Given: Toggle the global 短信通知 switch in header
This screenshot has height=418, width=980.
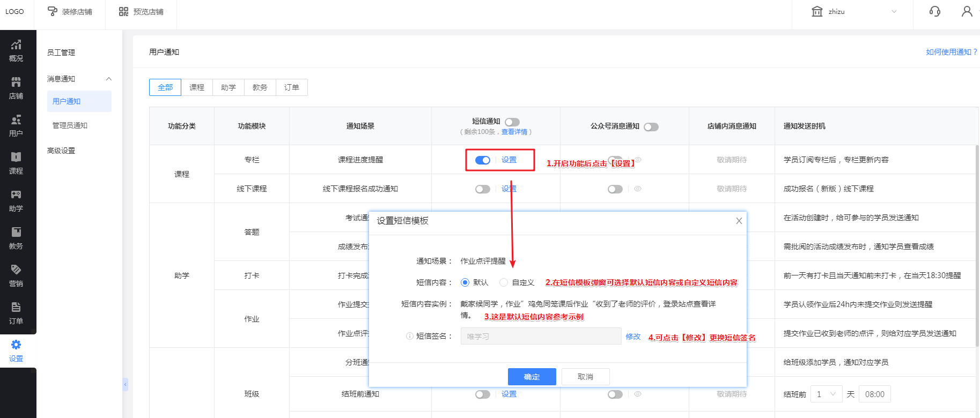Looking at the screenshot, I should coord(512,122).
